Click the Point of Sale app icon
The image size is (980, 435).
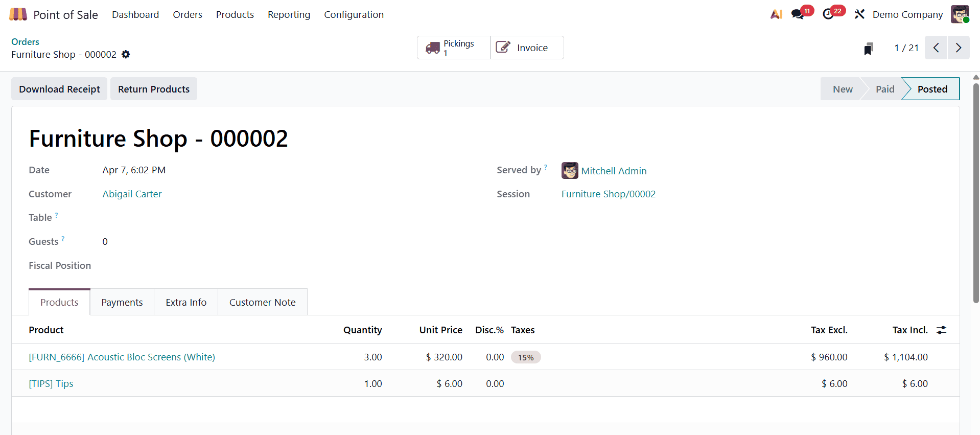18,14
